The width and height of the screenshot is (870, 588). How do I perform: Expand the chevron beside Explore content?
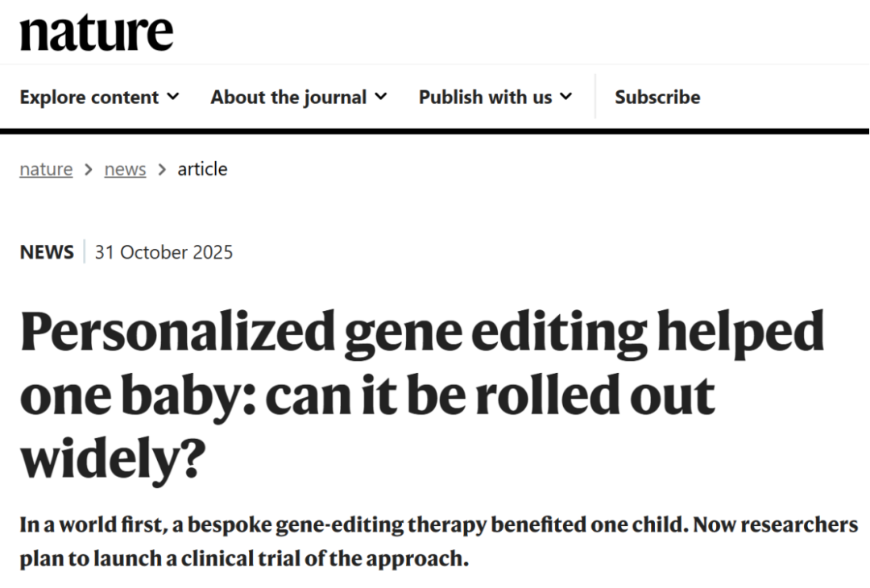pos(172,97)
